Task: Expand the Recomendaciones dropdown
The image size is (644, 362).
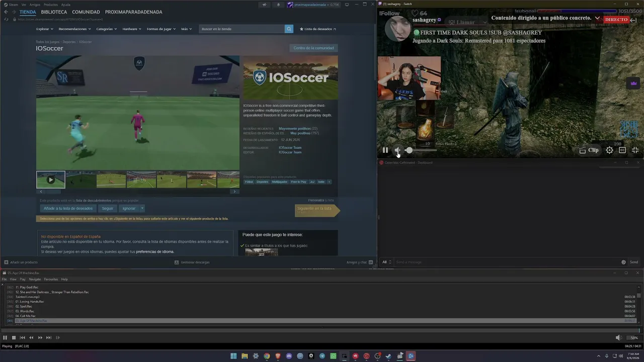Action: pos(75,29)
